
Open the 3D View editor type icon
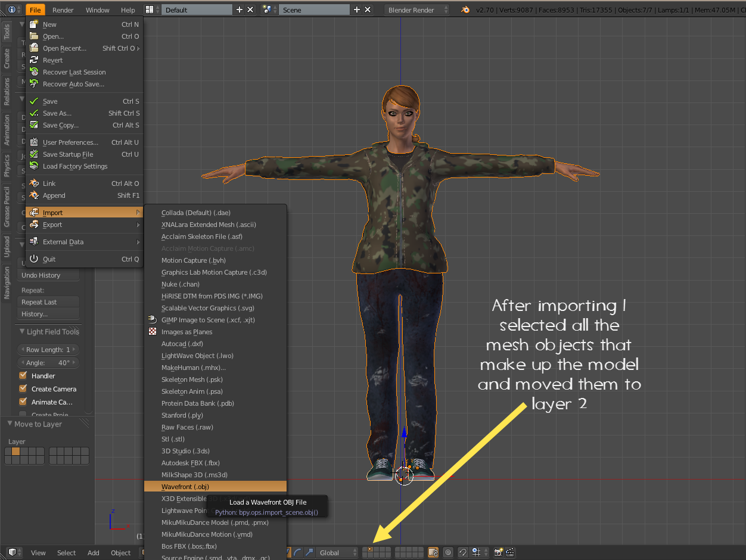point(14,552)
